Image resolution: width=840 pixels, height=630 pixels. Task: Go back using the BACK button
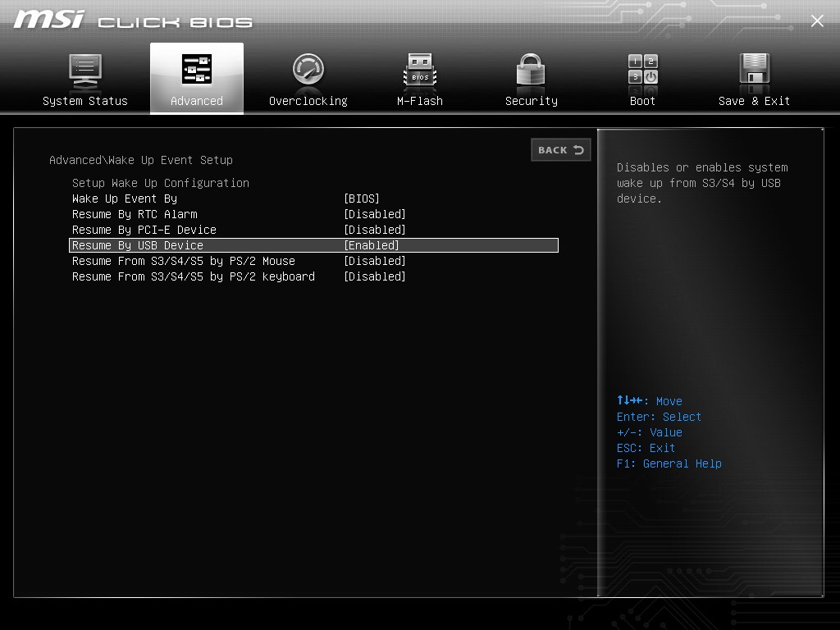click(x=561, y=150)
